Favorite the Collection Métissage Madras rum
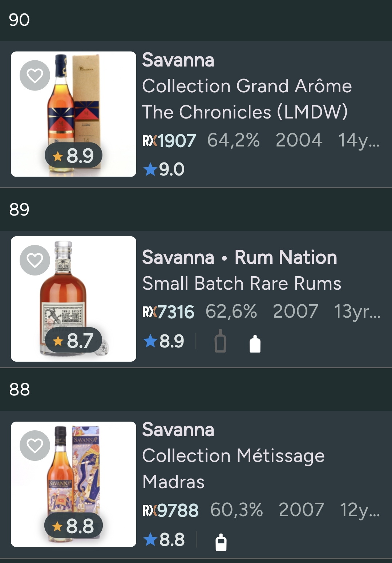 coord(35,446)
